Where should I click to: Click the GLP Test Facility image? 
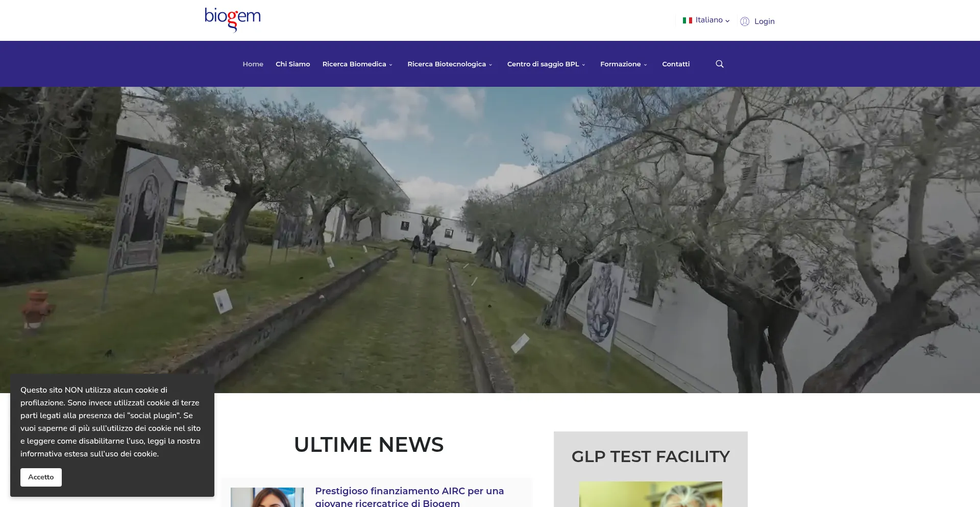(x=650, y=494)
